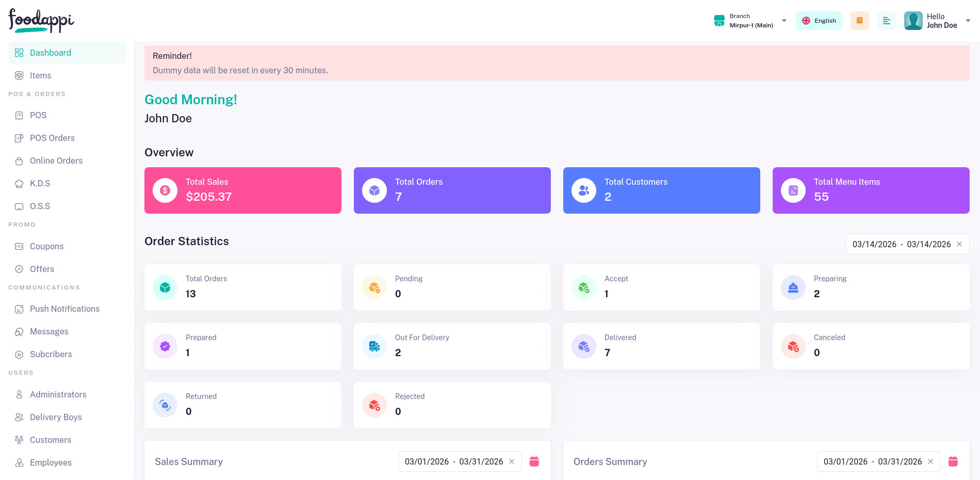The image size is (980, 480).
Task: Clear the Sales Summary date range
Action: pos(512,461)
